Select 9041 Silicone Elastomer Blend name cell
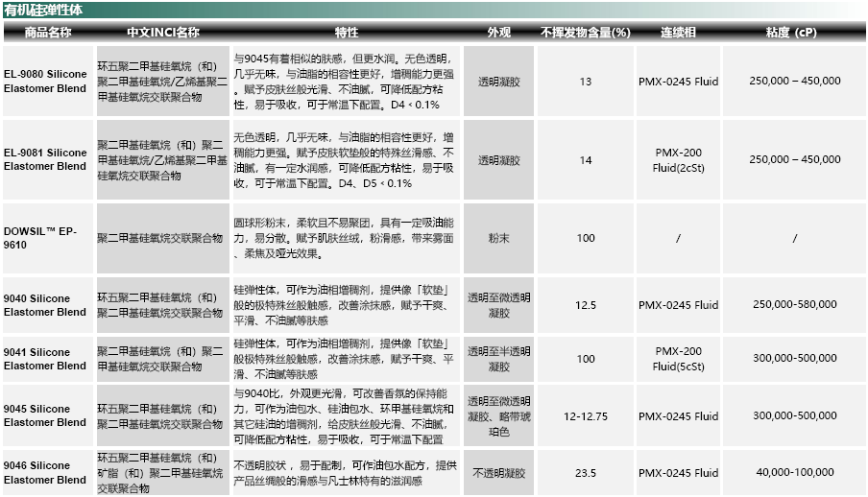Screen dimensions: 868x497 coord(48,359)
